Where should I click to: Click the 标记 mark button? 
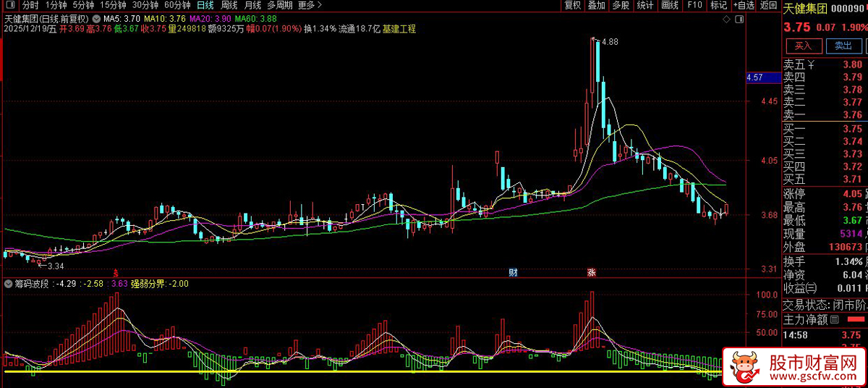pos(718,5)
